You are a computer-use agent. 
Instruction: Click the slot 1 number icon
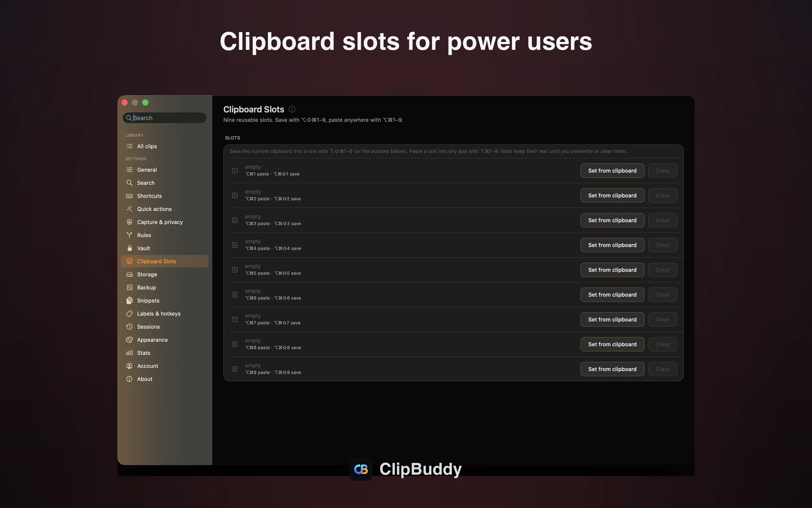(235, 171)
